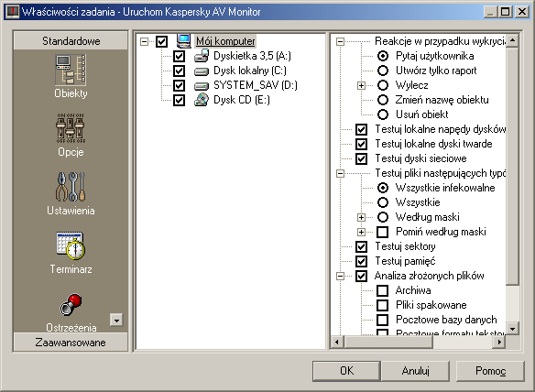
Task: Click sidebar scroll-down arrow near Ostrzeżenia
Action: (x=116, y=320)
